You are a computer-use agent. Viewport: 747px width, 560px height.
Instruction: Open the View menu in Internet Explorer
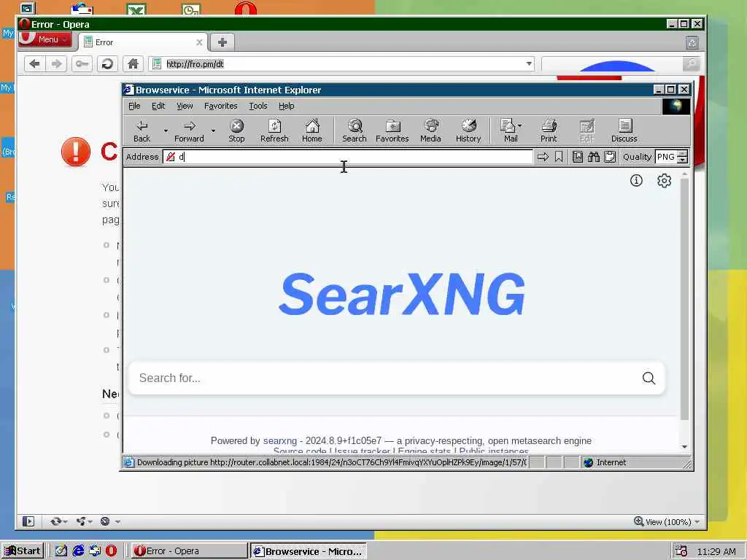(185, 106)
